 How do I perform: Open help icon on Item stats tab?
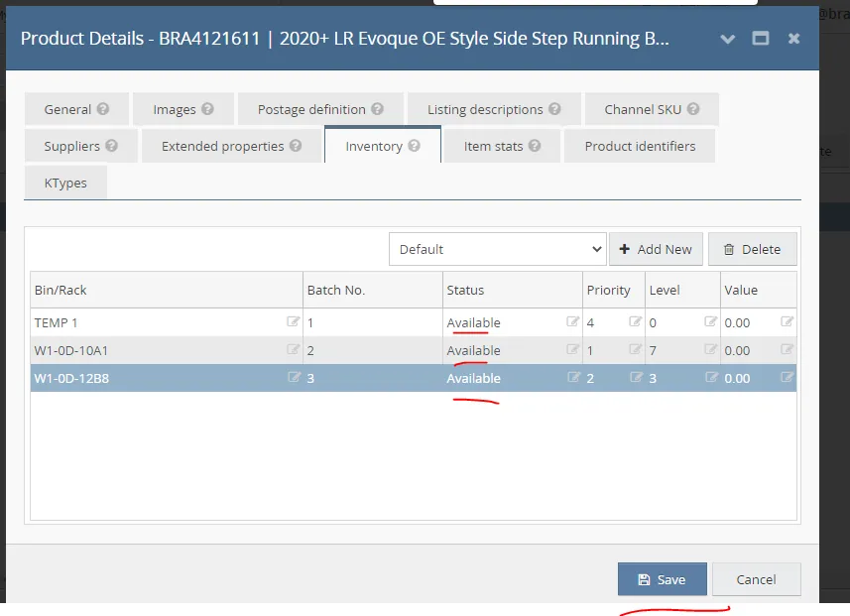tap(535, 146)
